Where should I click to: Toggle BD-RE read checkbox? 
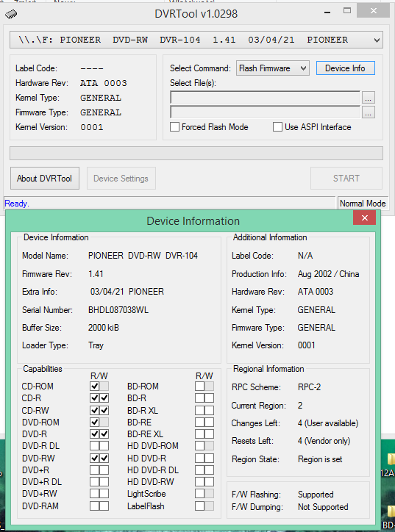coord(200,423)
